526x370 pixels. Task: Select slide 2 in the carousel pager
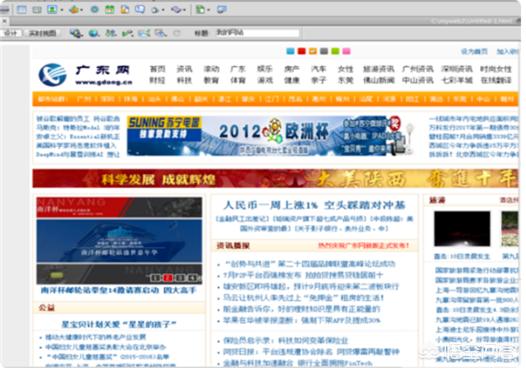168,278
